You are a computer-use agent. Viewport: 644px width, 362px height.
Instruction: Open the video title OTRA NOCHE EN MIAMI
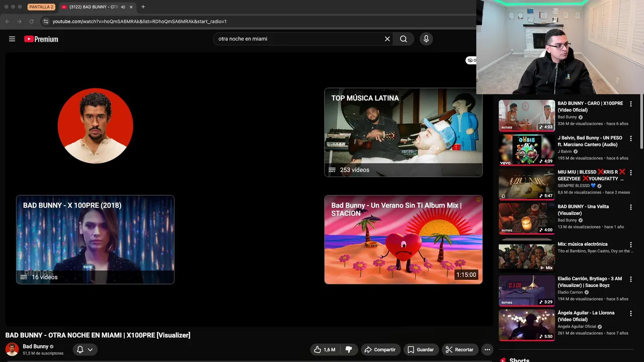tap(98, 335)
